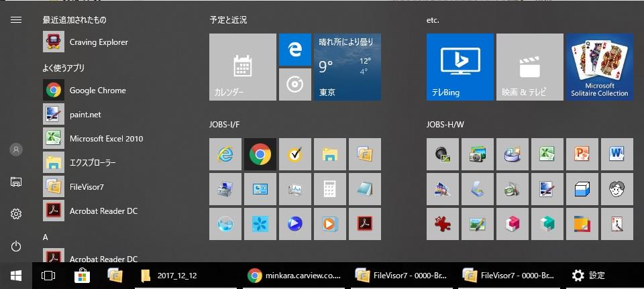Image resolution: width=644 pixels, height=289 pixels.
Task: Open the smiling face tile
Action: coord(617,189)
